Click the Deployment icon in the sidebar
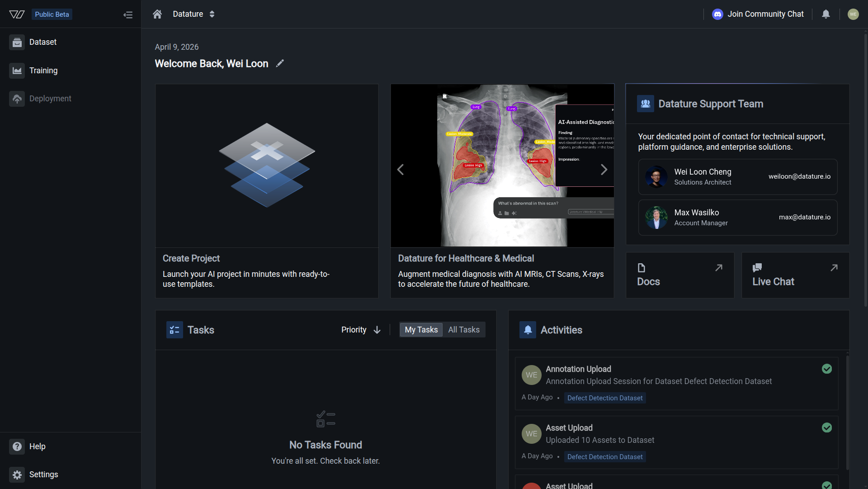 click(x=17, y=99)
